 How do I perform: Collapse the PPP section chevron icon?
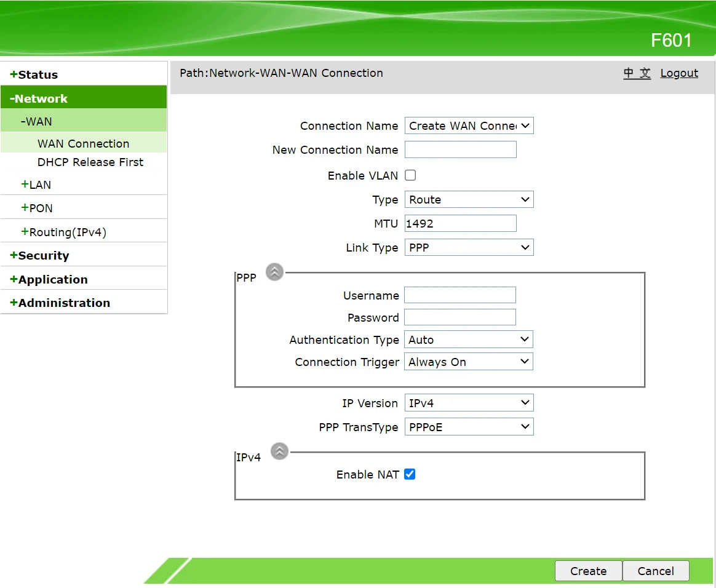point(274,272)
